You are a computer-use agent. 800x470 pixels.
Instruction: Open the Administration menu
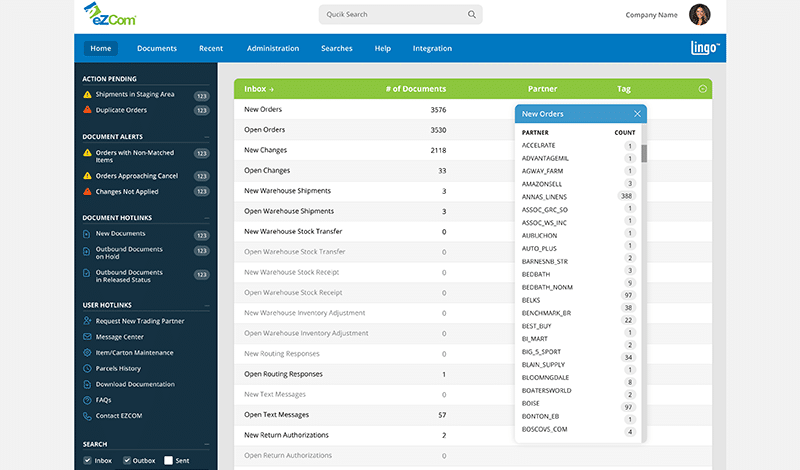click(x=273, y=48)
